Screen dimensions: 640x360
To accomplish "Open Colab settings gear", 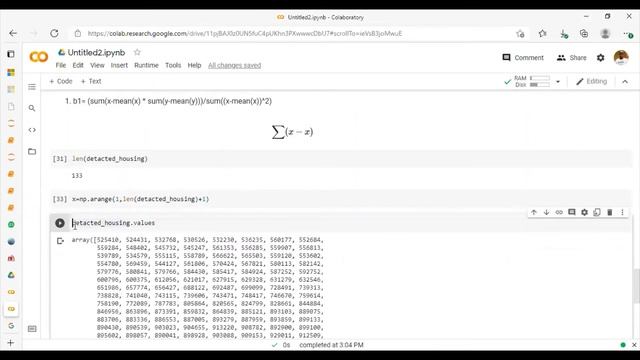I will [x=600, y=58].
